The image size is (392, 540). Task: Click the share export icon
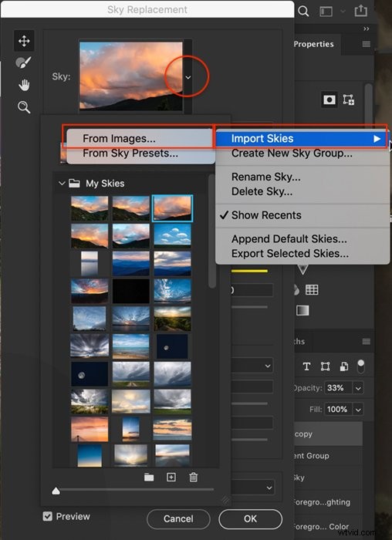tap(360, 11)
